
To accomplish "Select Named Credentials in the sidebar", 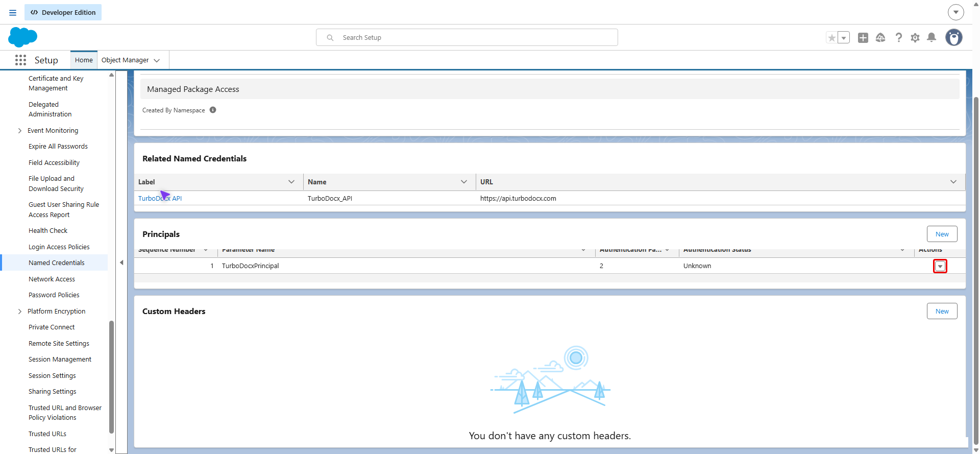I will [56, 262].
